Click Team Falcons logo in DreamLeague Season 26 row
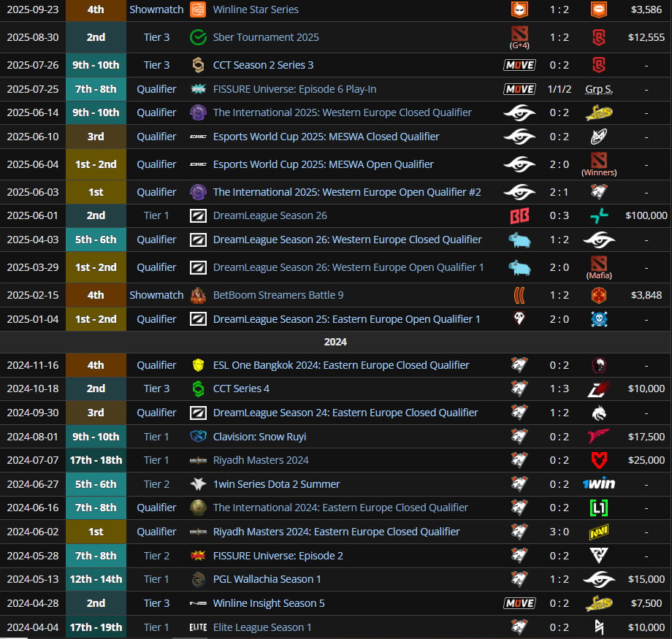The height and width of the screenshot is (639, 672). 598,215
